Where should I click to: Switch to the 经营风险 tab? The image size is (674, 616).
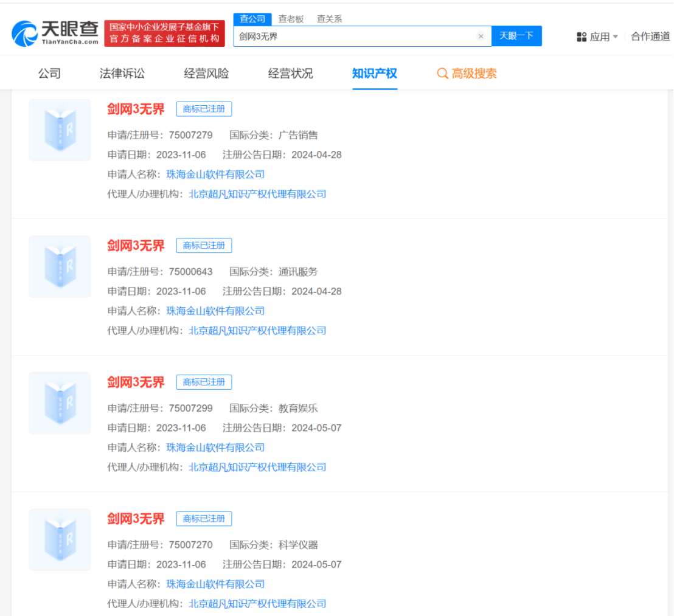[206, 74]
